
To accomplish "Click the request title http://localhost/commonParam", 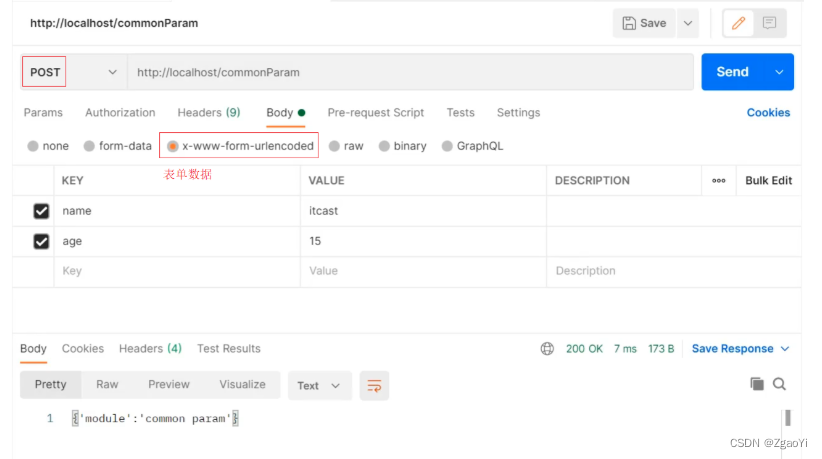I will point(114,23).
